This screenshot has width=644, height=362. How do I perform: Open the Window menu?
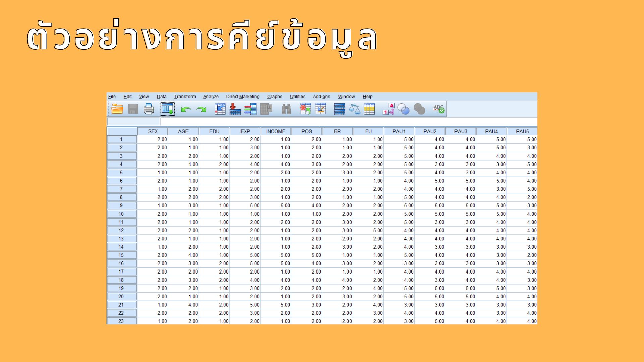(x=346, y=97)
